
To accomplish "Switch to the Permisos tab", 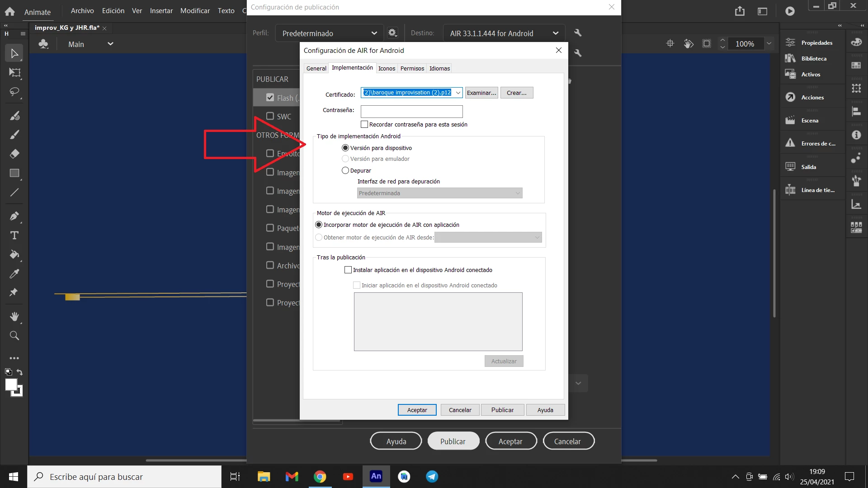I will pos(412,68).
